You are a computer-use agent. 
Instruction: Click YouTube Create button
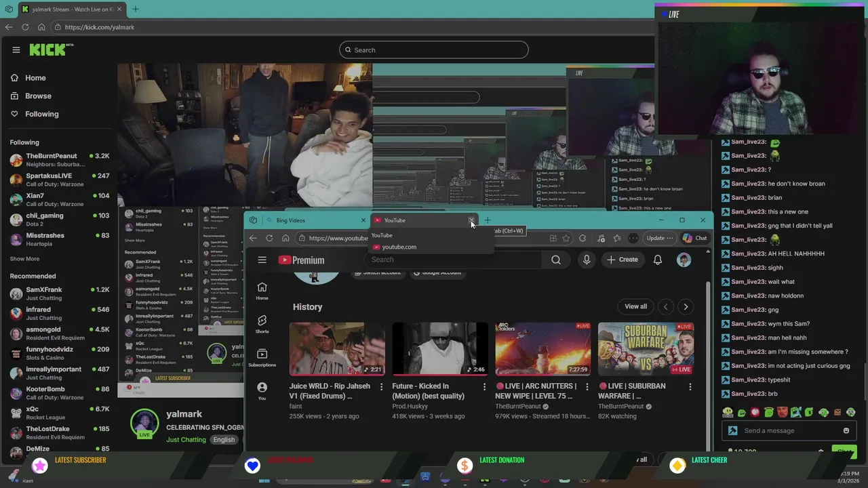(x=623, y=260)
